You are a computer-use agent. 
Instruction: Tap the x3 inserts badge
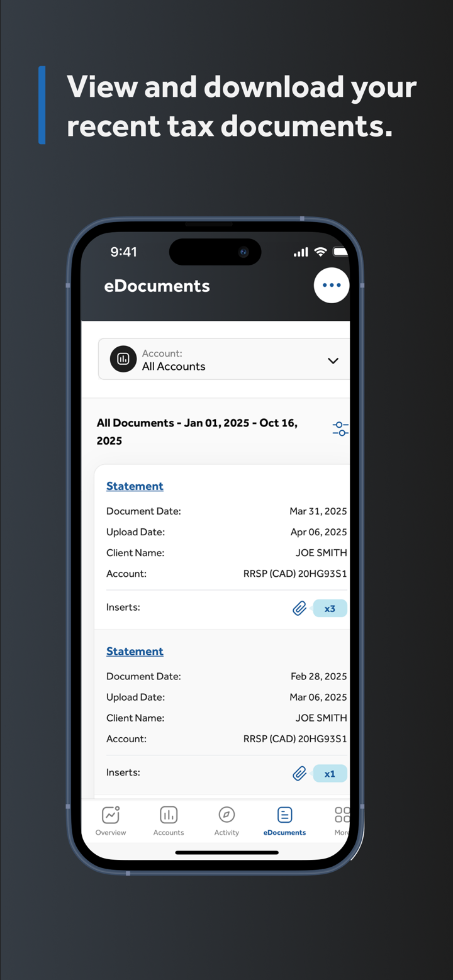(330, 609)
